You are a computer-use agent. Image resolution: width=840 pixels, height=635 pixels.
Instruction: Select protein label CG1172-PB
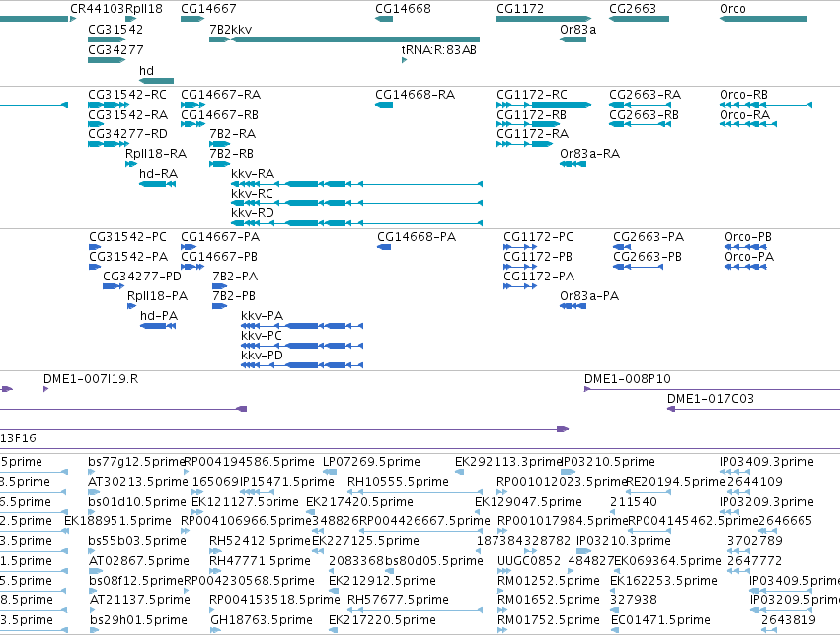(538, 257)
